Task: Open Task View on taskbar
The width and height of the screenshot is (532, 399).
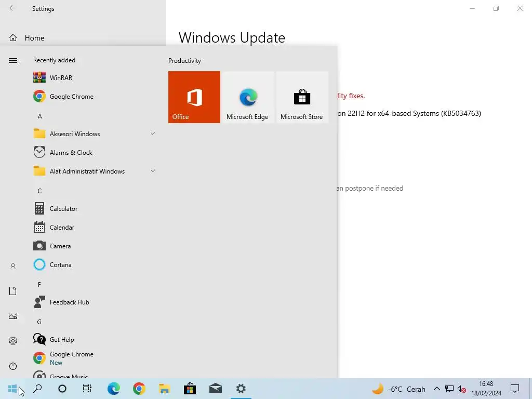Action: [87, 389]
